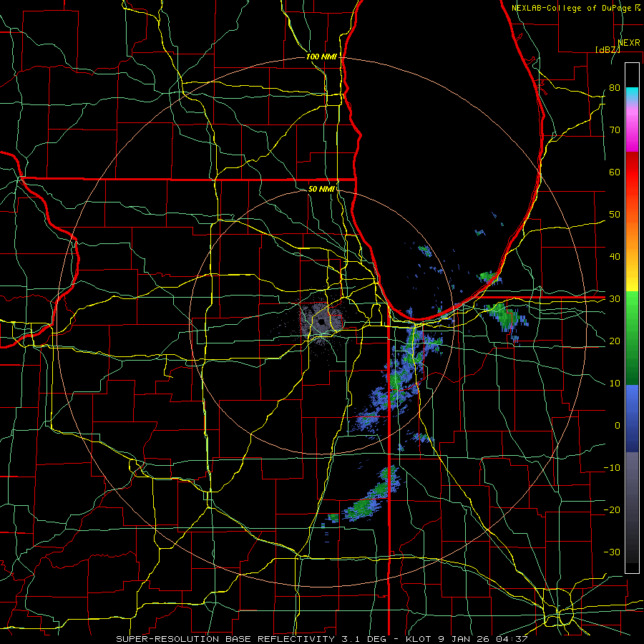Click the NEXR label above the legend

point(629,43)
